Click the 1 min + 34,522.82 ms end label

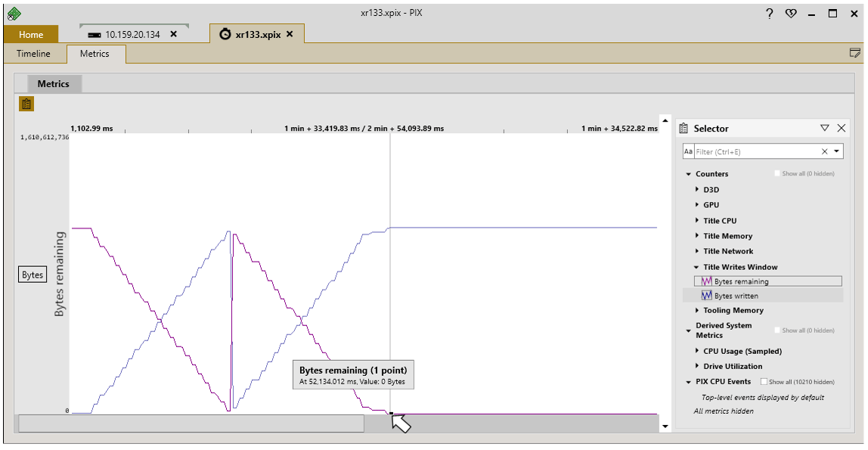[x=619, y=129]
